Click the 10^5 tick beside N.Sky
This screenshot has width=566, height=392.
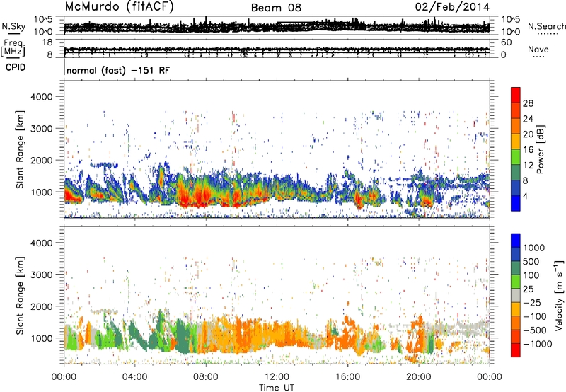44,20
